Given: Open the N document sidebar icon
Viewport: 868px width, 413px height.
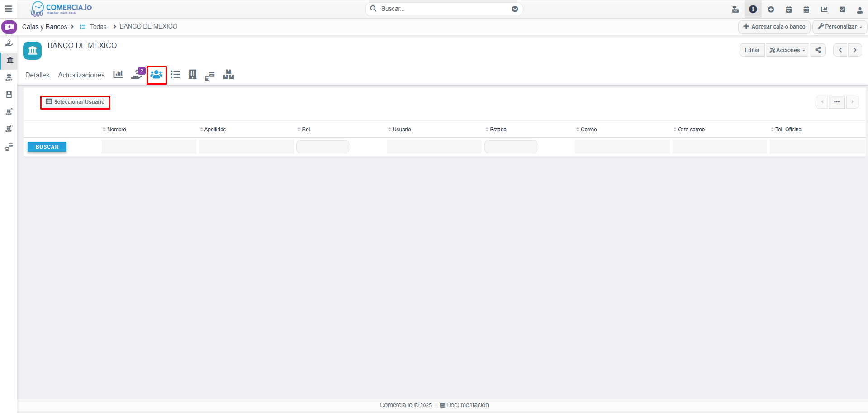Looking at the screenshot, I should pyautogui.click(x=9, y=94).
